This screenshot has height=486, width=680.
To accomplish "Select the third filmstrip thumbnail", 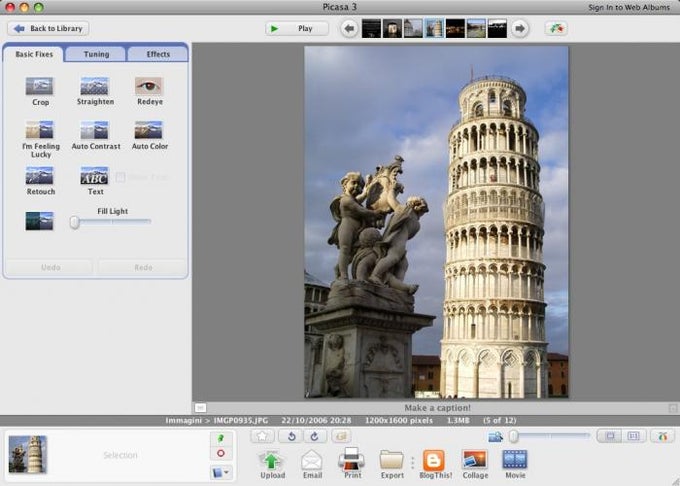I will coord(413,29).
